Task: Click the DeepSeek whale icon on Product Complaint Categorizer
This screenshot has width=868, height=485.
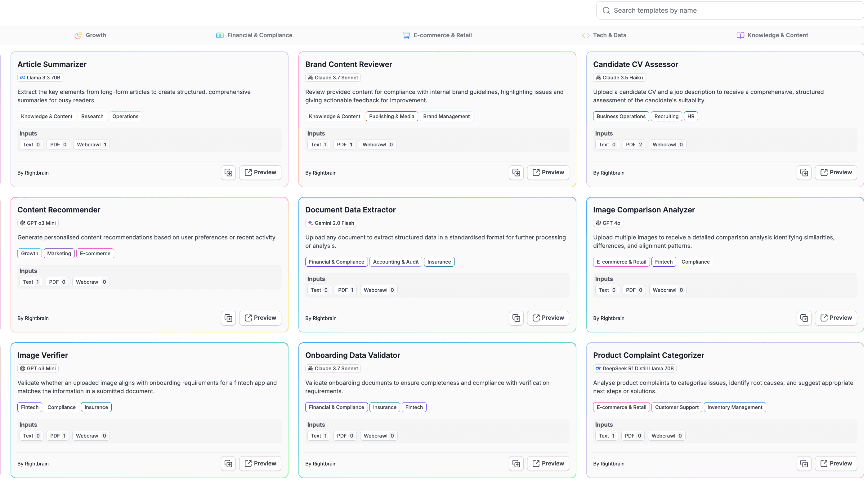Action: 598,368
